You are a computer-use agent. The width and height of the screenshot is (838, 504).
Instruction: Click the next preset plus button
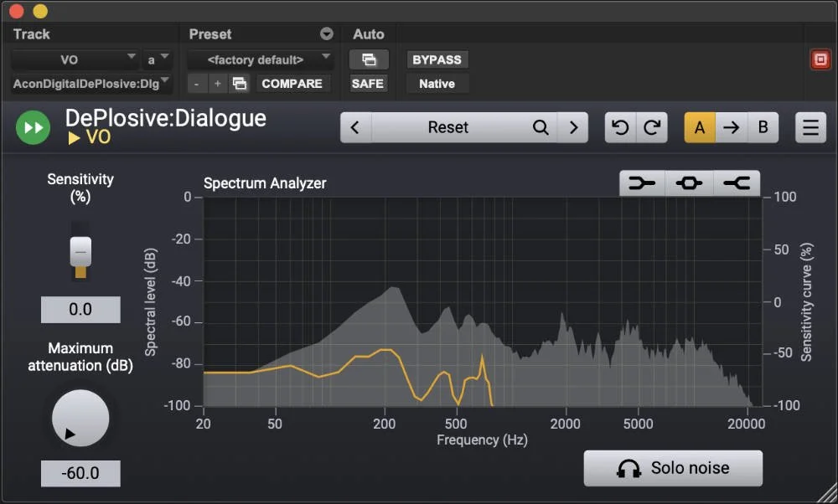pos(218,84)
